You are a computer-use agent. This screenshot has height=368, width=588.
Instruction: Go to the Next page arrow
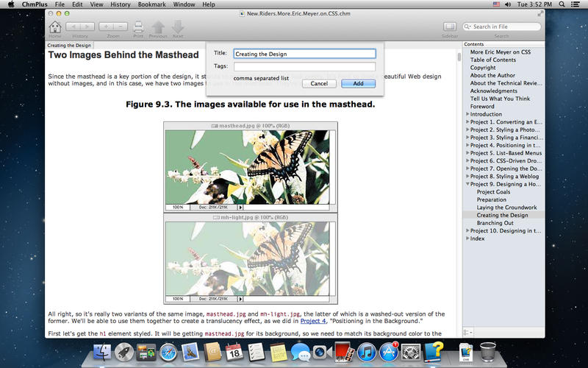pyautogui.click(x=178, y=27)
